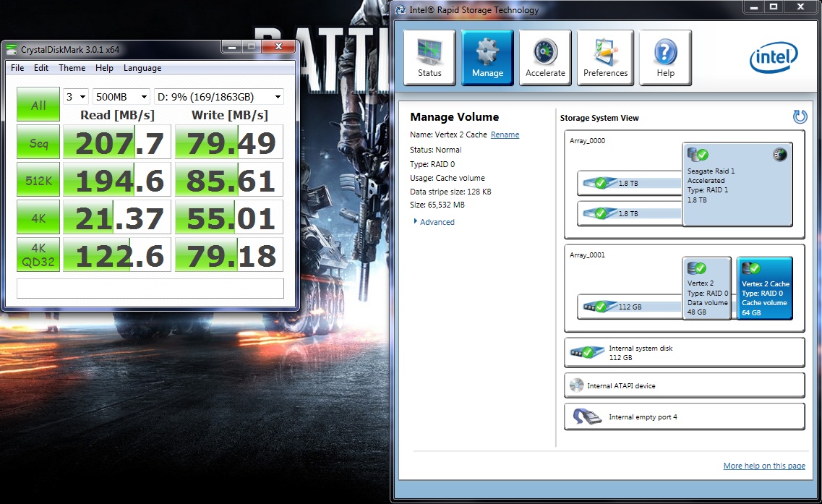Open the test count dropdown showing 3

[75, 97]
